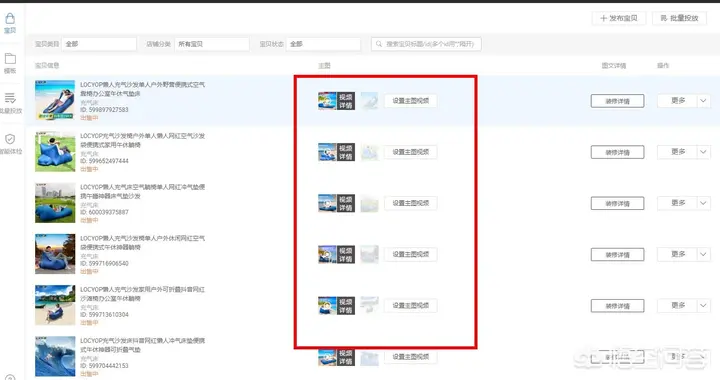Image resolution: width=720 pixels, height=380 pixels.
Task: Expand 更多 chevron for ID 599897927583
Action: point(704,101)
